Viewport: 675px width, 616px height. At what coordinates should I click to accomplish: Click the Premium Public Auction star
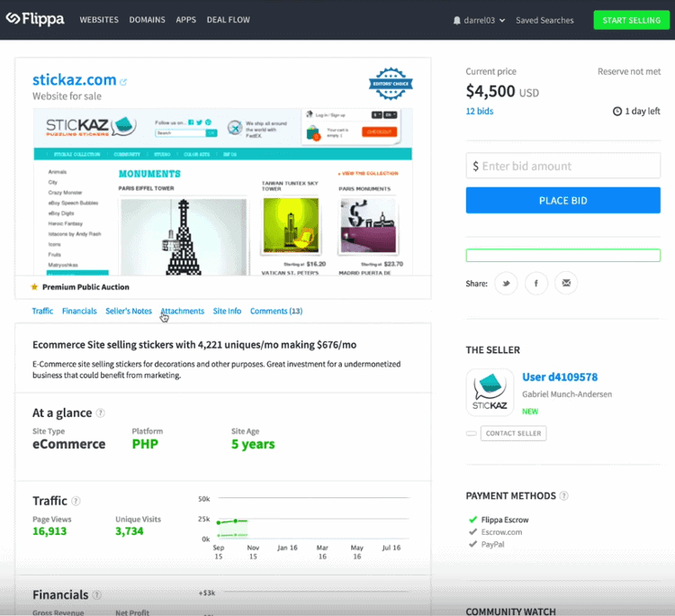(x=34, y=287)
